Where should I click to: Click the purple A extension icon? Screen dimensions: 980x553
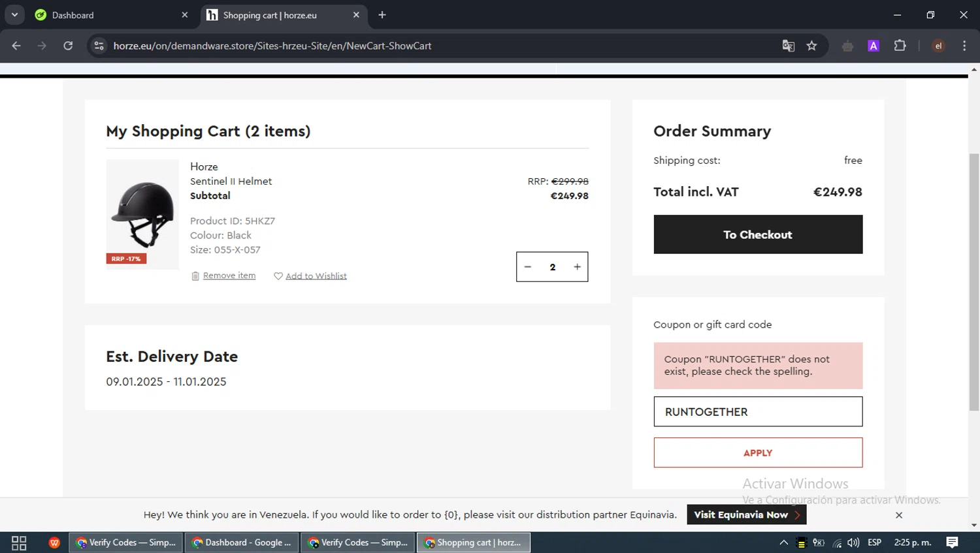tap(874, 46)
